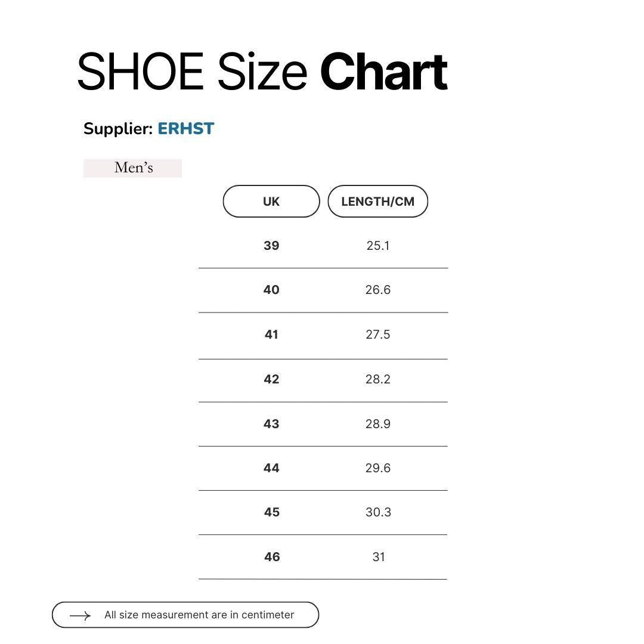Click the 25.1 length value
The height and width of the screenshot is (644, 644).
[378, 246]
